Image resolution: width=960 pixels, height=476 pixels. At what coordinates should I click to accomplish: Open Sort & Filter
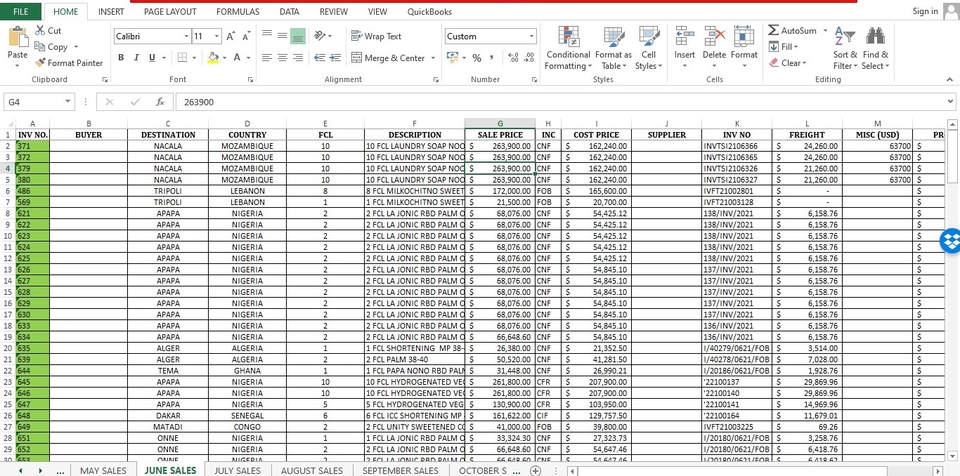pos(845,48)
